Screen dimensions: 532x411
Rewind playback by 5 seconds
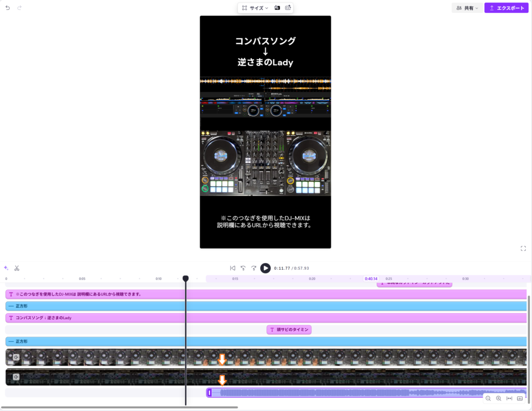click(x=243, y=268)
